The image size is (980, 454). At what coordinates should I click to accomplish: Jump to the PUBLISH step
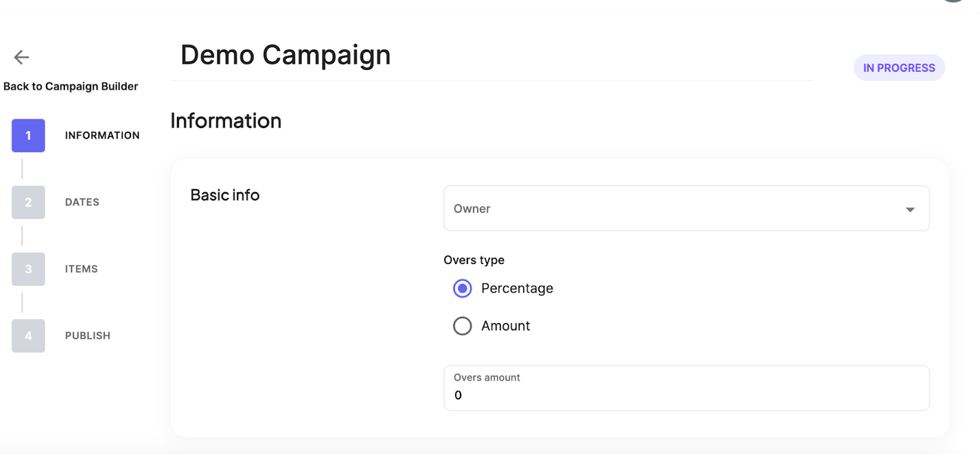[x=88, y=336]
